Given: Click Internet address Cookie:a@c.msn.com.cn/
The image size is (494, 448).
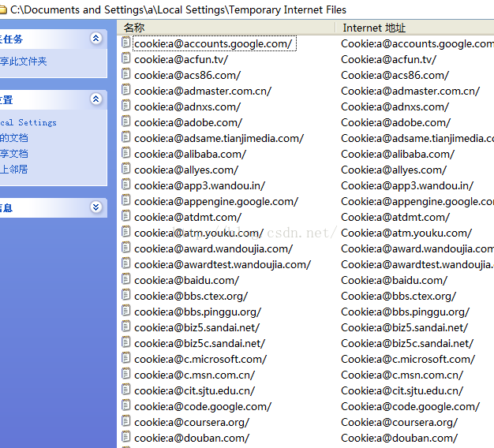Looking at the screenshot, I should click(402, 375).
